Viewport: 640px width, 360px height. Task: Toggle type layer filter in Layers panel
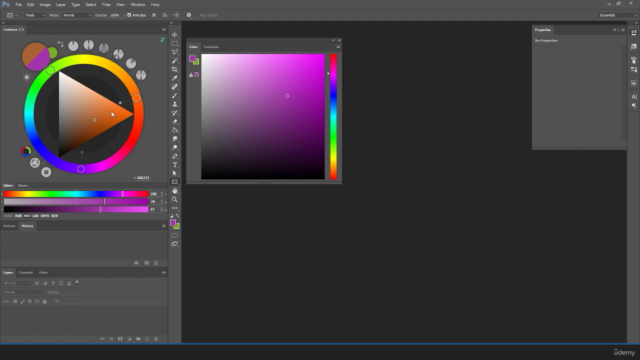pos(53,283)
